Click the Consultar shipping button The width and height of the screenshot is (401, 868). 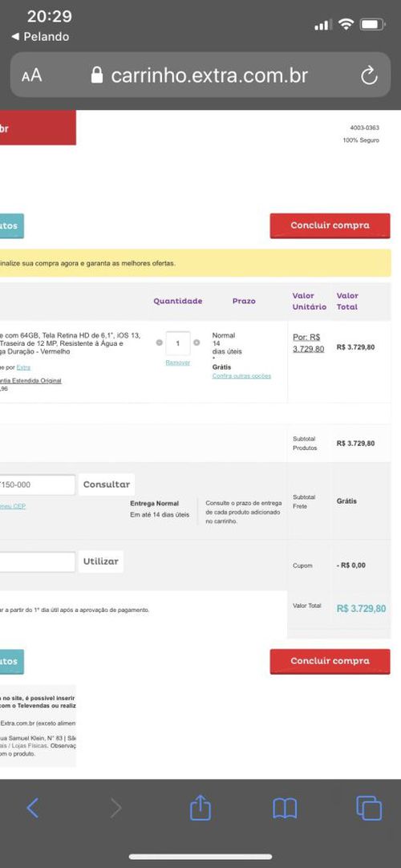point(107,485)
